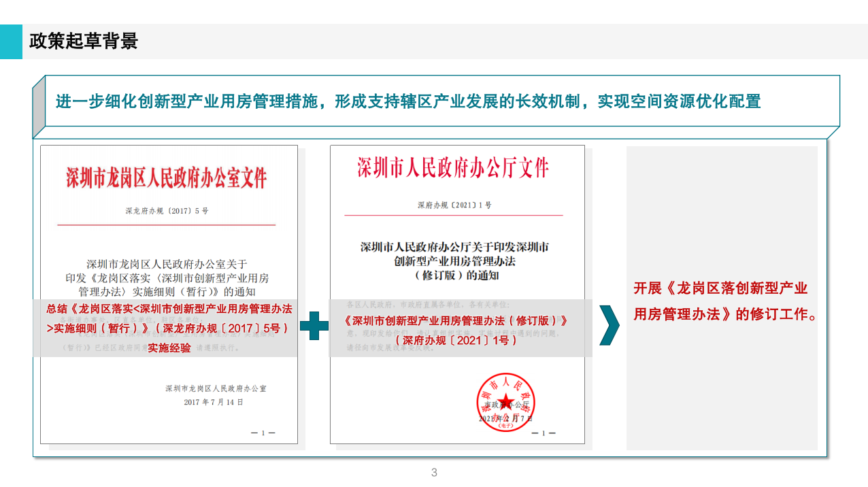Image resolution: width=868 pixels, height=487 pixels.
Task: Click the teal banner sentence starting with 进一步细化
Action: click(408, 101)
